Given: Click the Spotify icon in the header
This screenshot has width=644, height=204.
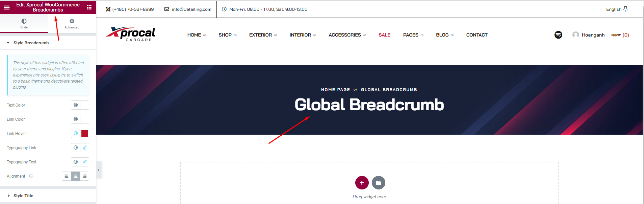Looking at the screenshot, I should coord(558,35).
